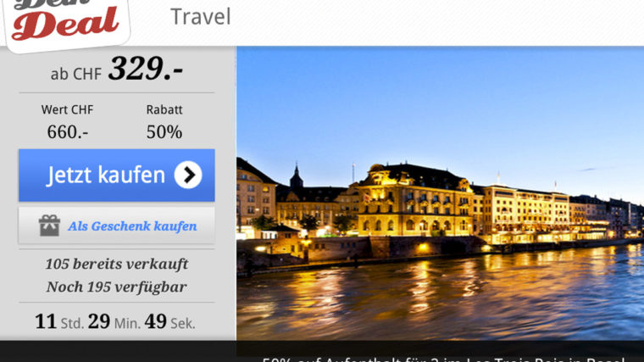Click the river water in photo
Viewport: 644px width, 362px height.
click(440, 300)
